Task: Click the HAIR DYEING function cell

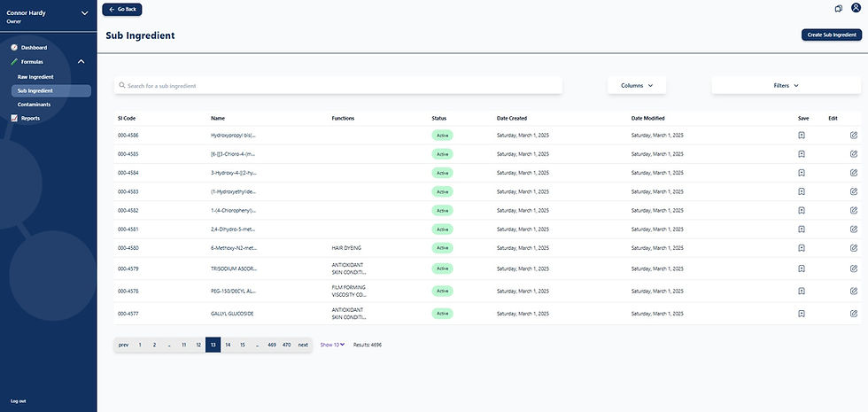Action: [346, 248]
